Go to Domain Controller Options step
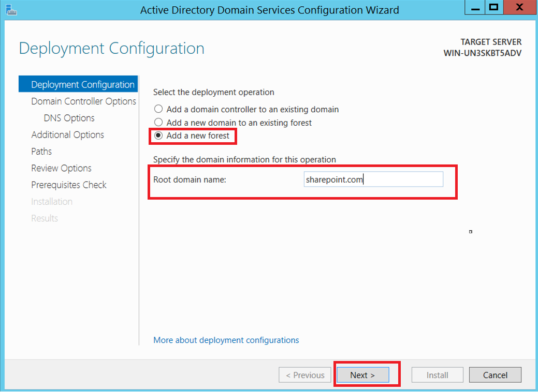Viewport: 538px width, 392px height. (x=83, y=101)
